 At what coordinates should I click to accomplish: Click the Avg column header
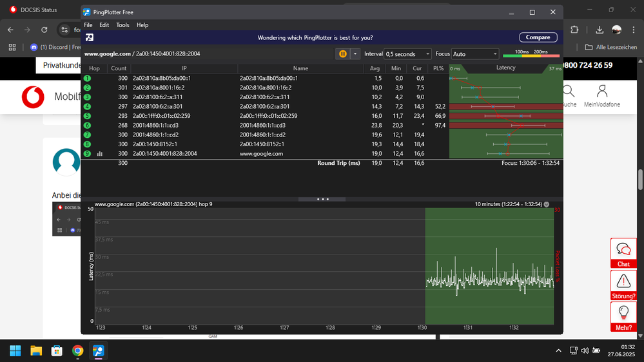[375, 68]
